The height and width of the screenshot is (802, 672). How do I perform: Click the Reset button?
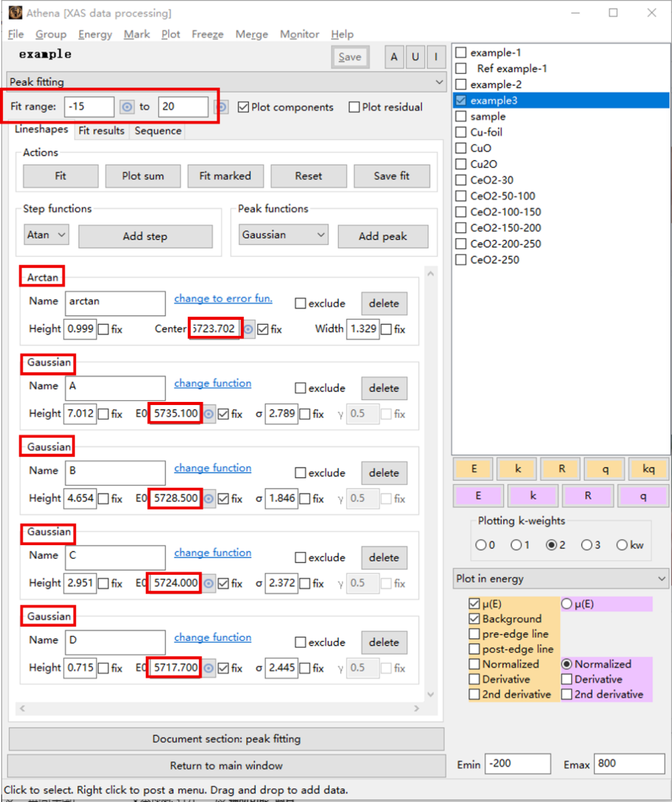point(309,176)
